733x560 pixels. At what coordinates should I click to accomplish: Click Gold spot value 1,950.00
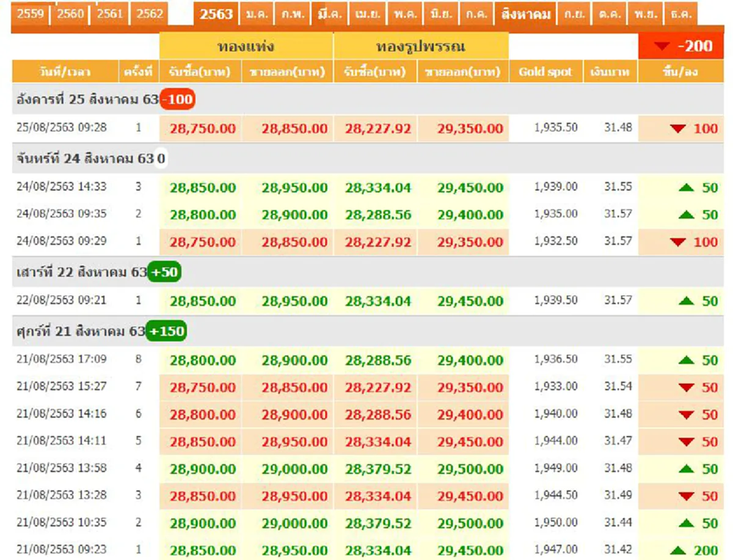[556, 523]
